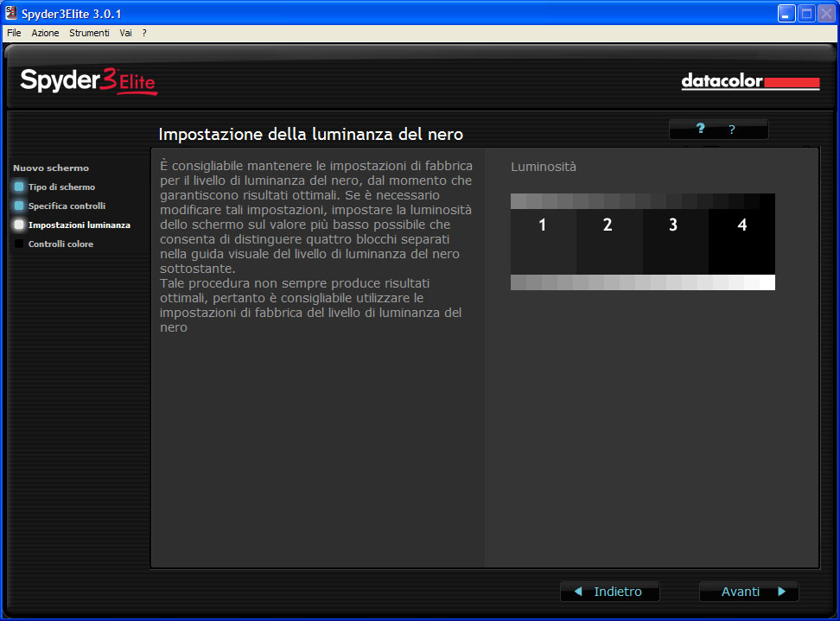Click the heading Impostazione della luminanza del nero

[x=311, y=135]
